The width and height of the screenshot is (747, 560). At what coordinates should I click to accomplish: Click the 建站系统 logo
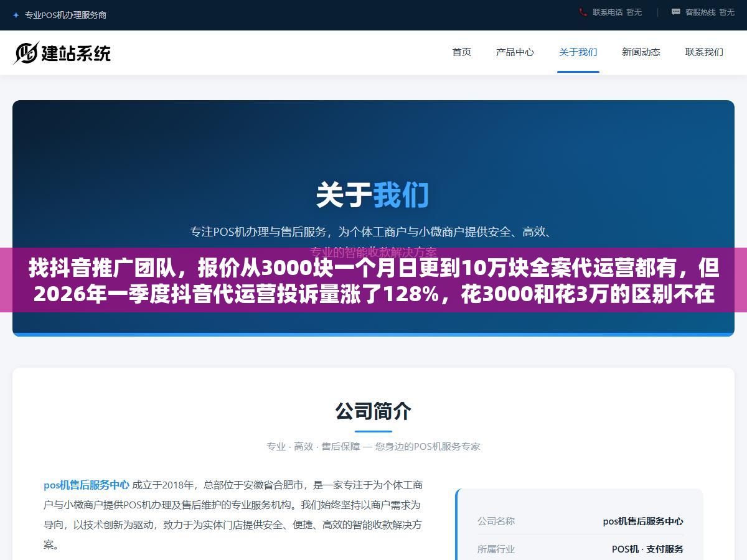62,53
